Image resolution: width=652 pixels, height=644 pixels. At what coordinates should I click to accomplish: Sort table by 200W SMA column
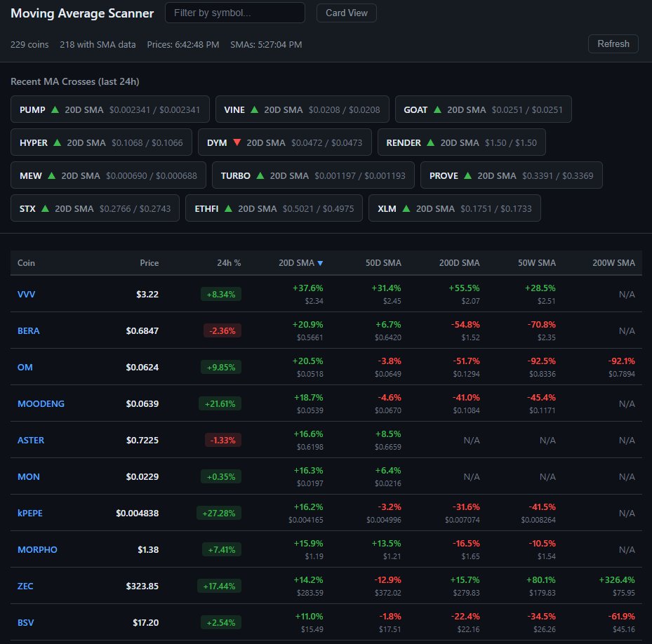coord(613,263)
